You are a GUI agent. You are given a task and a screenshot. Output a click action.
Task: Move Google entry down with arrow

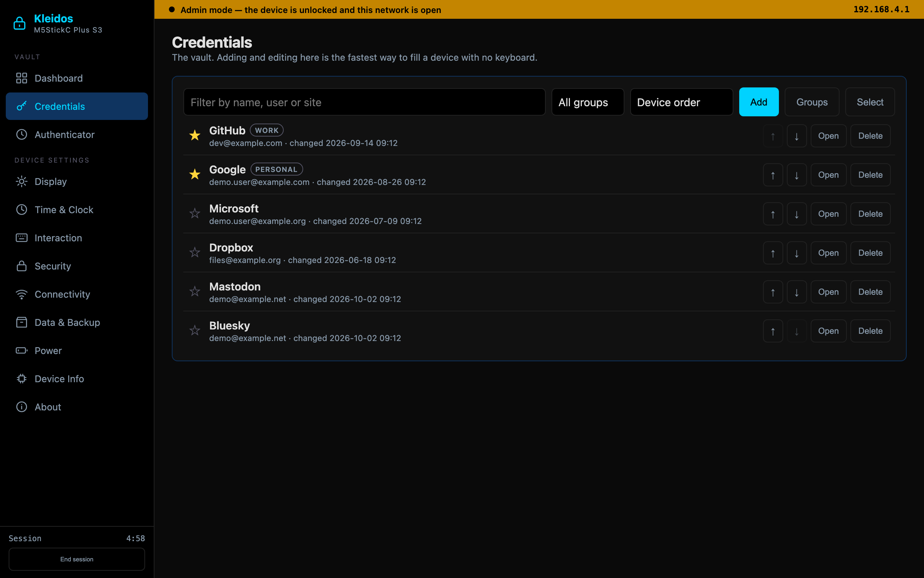797,175
